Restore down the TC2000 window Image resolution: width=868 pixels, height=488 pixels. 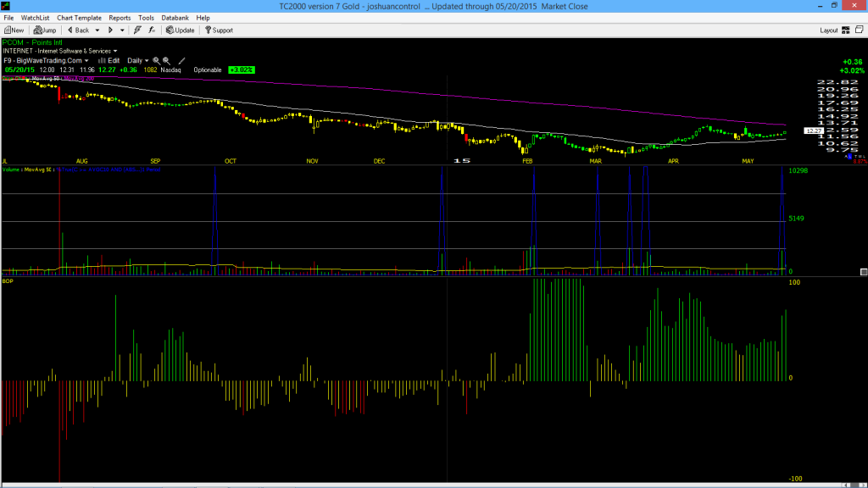pos(834,6)
